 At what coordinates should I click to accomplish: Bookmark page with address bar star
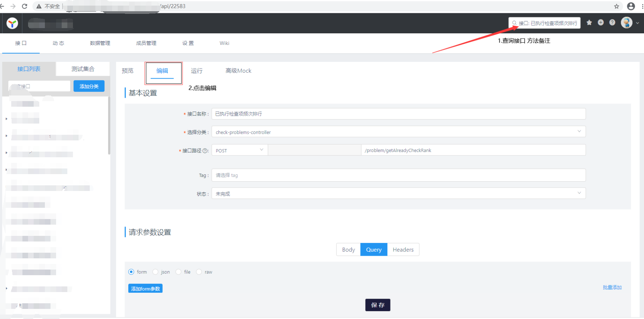(617, 6)
